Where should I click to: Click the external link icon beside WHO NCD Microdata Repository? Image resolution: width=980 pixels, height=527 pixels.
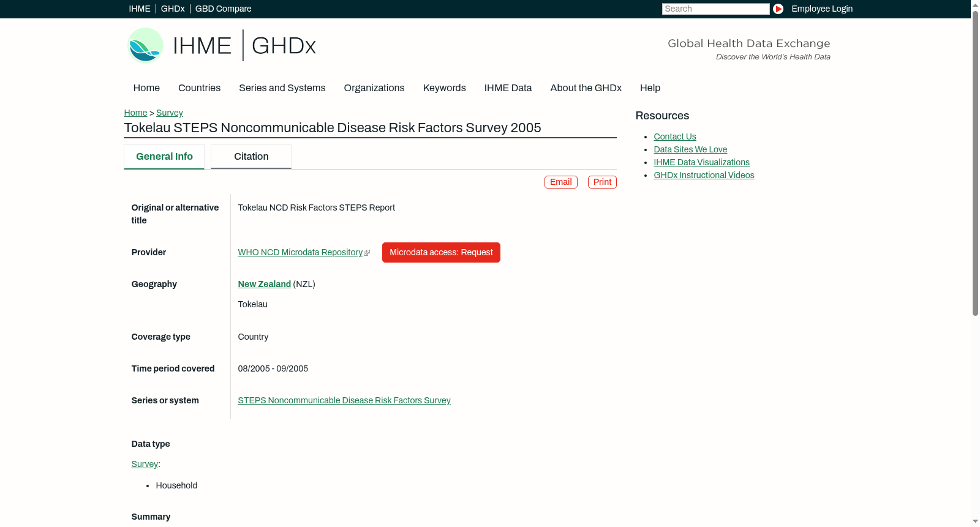[x=367, y=253]
